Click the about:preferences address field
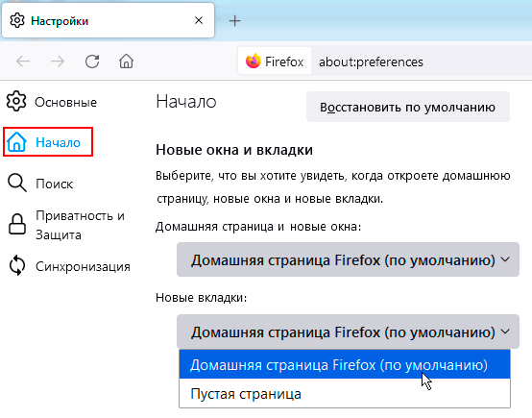 pyautogui.click(x=371, y=61)
